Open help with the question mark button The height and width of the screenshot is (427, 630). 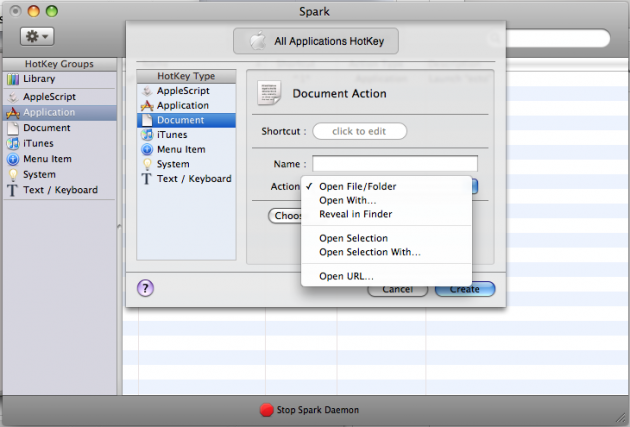click(145, 288)
